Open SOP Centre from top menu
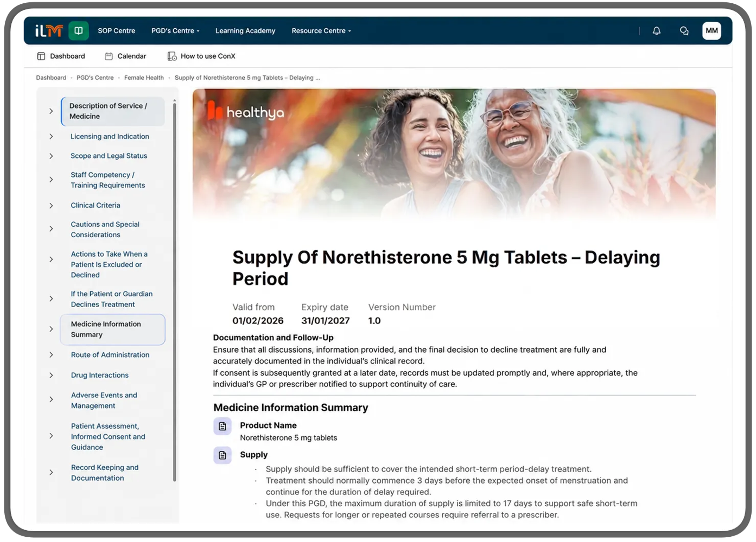The width and height of the screenshot is (756, 542). pos(116,31)
